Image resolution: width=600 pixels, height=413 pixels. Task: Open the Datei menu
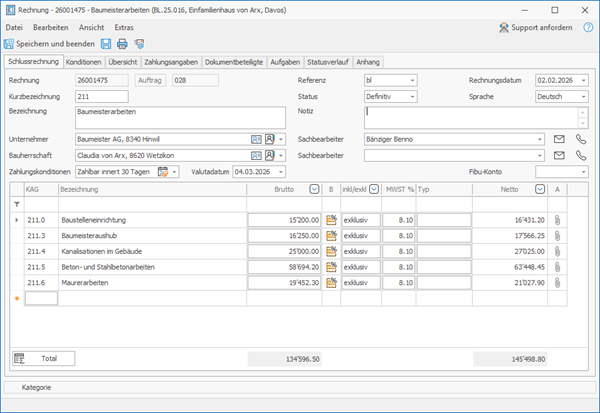(x=14, y=28)
